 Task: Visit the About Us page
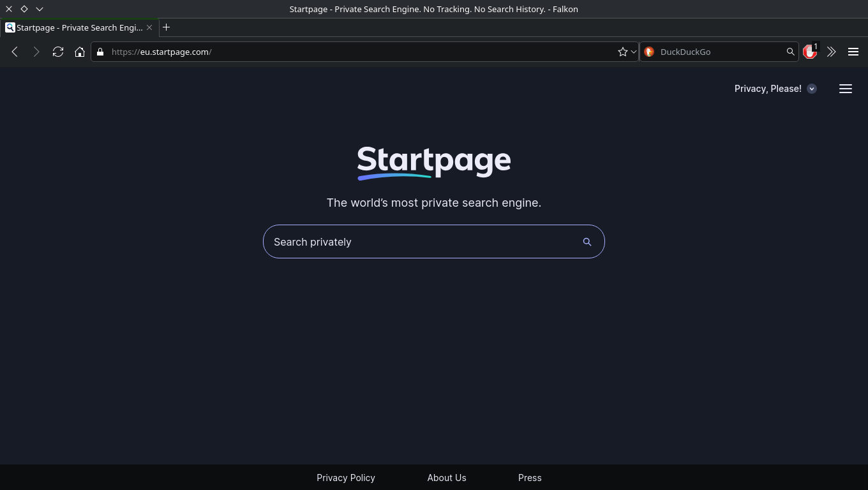click(447, 477)
